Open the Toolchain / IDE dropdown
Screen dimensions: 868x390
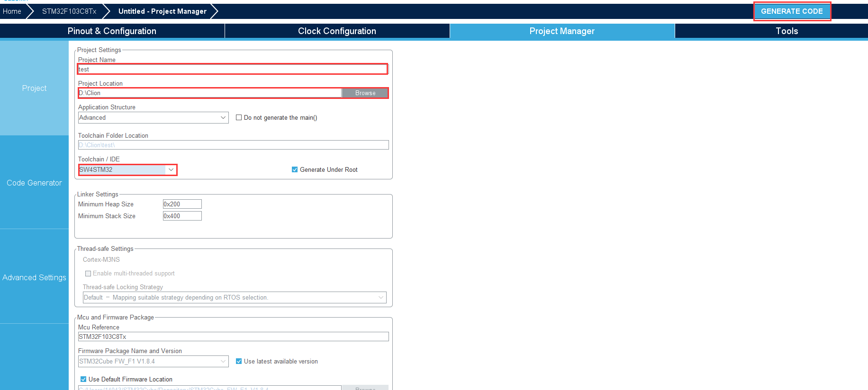click(128, 169)
